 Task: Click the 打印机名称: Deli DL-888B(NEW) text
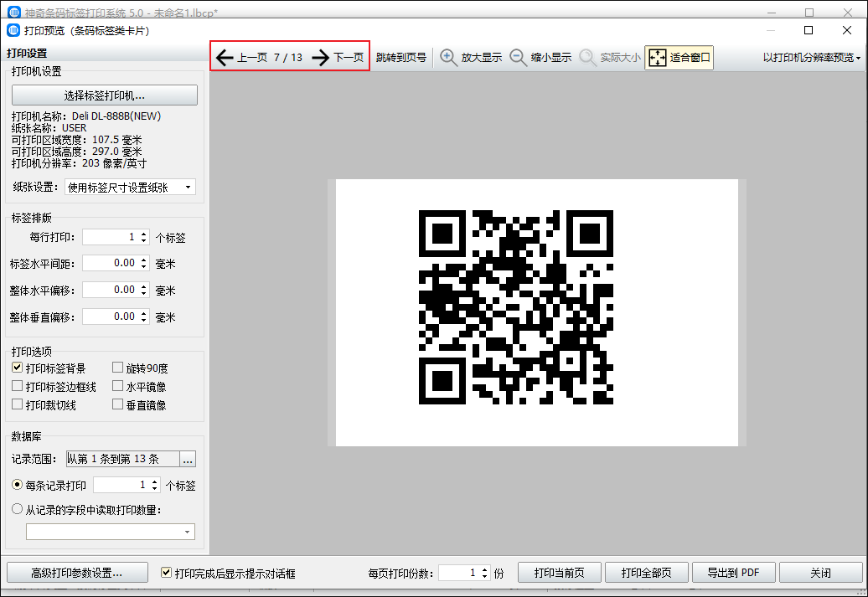(x=86, y=116)
